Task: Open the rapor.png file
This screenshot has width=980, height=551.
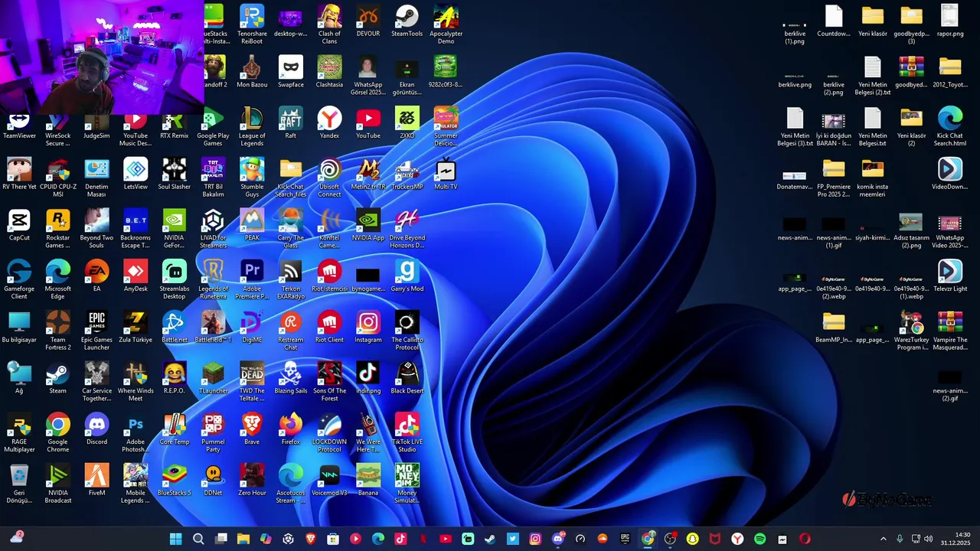Action: (949, 21)
